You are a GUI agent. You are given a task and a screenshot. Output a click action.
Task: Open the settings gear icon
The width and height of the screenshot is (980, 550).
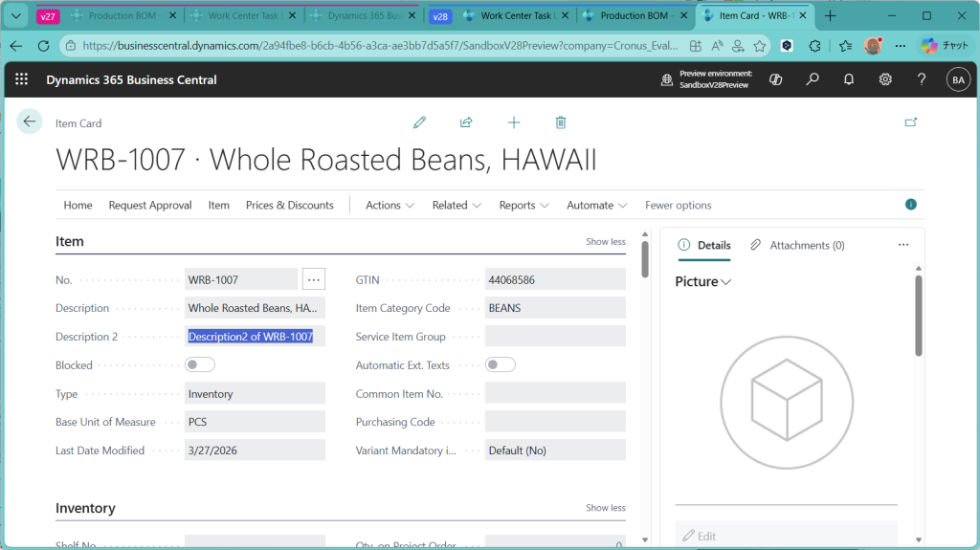click(885, 80)
